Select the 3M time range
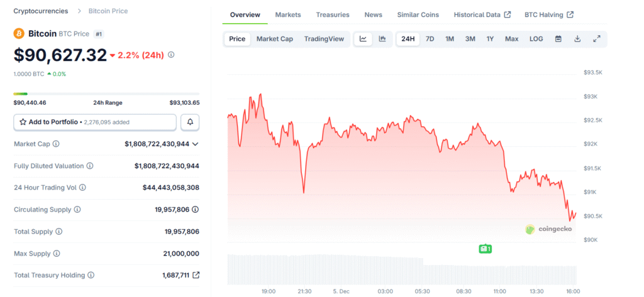This screenshot has height=297, width=644. coord(470,39)
